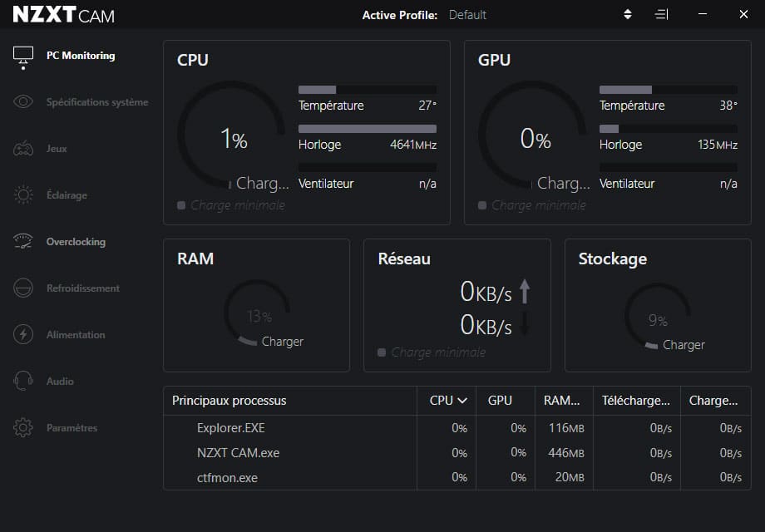Screen dimensions: 765x532
Task: Open the Active Profile up-down selector
Action: click(x=628, y=15)
